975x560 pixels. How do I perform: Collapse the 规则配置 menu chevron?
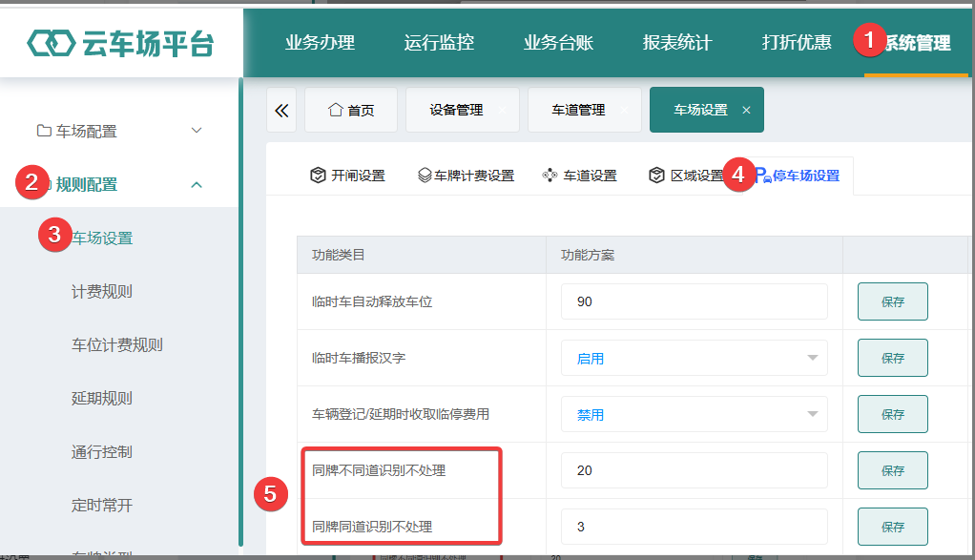click(197, 184)
